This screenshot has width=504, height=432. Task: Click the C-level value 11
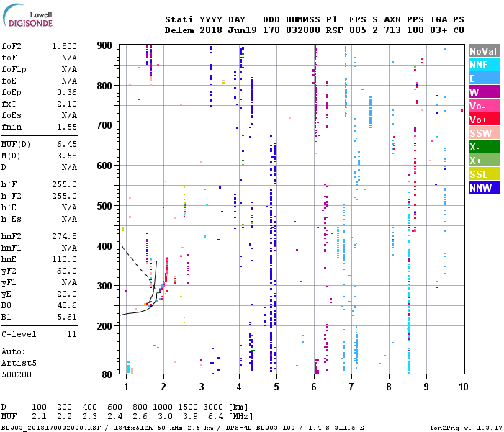pyautogui.click(x=72, y=334)
